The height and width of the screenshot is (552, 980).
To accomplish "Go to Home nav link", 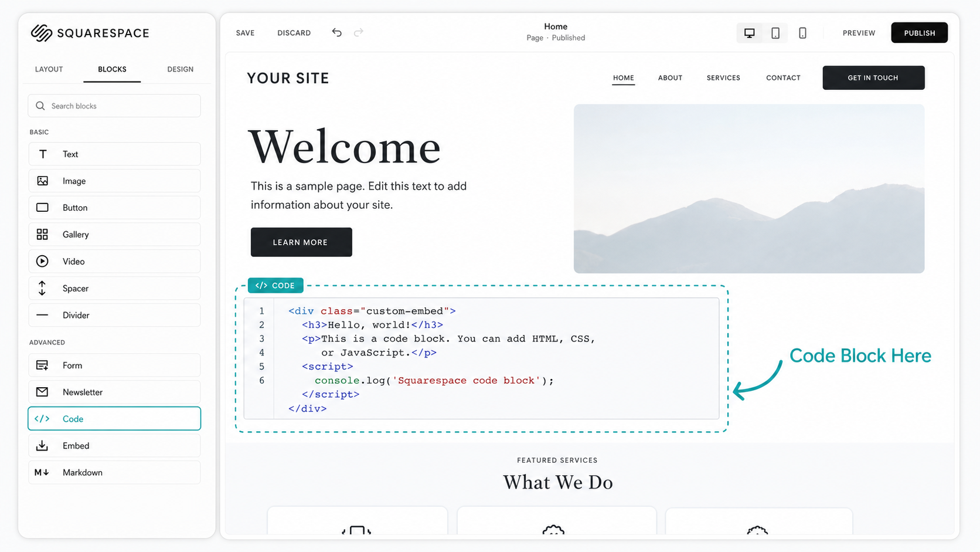I will click(624, 77).
